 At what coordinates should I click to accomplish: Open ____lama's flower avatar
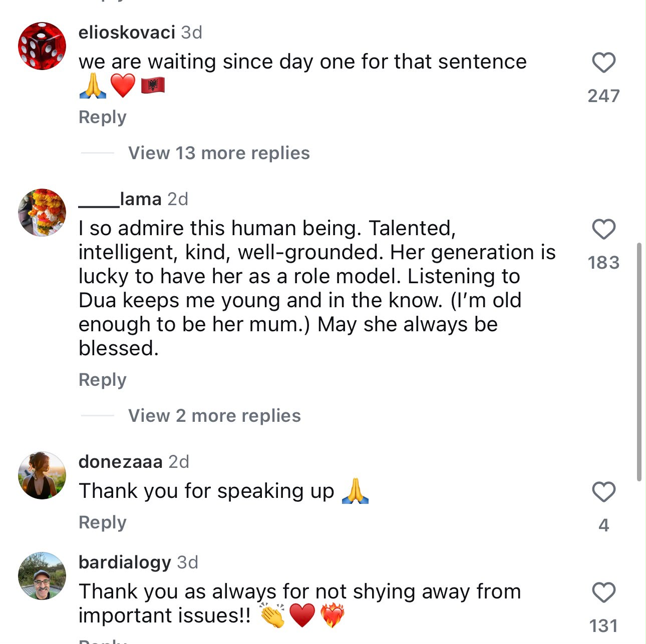[42, 213]
